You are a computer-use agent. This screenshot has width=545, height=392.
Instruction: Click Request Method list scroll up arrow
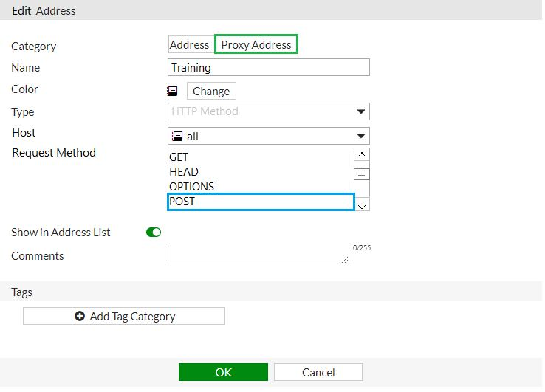click(362, 154)
